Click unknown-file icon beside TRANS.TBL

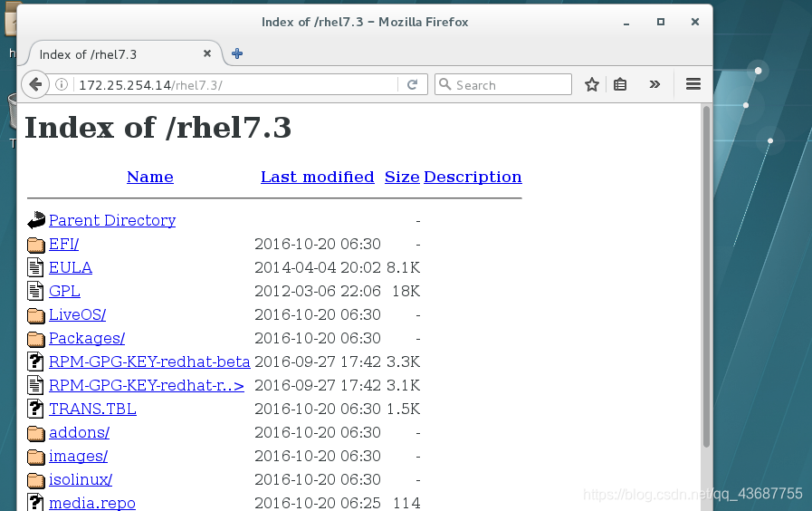tap(35, 409)
